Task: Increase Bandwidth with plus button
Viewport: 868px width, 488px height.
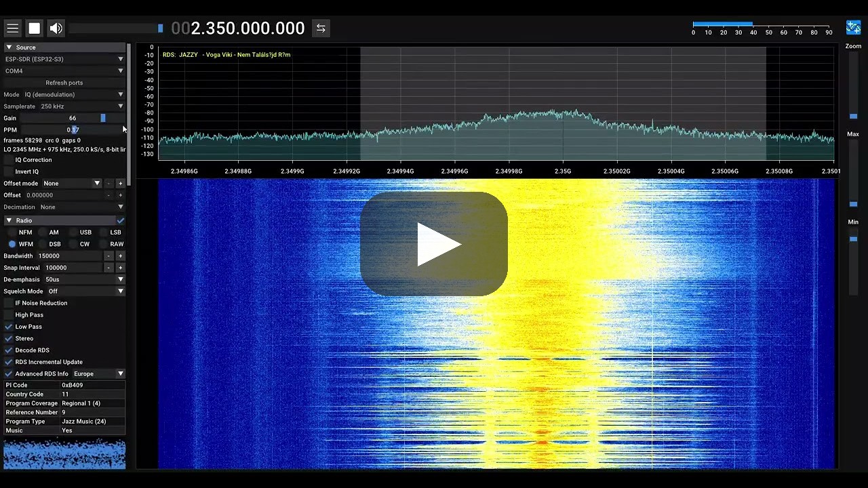Action: [121, 256]
